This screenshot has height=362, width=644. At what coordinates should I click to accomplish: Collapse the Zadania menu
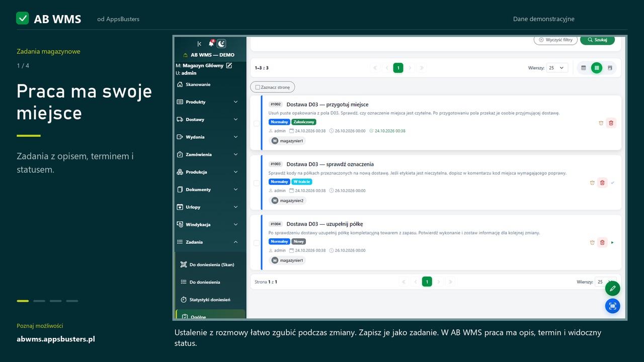click(209, 242)
